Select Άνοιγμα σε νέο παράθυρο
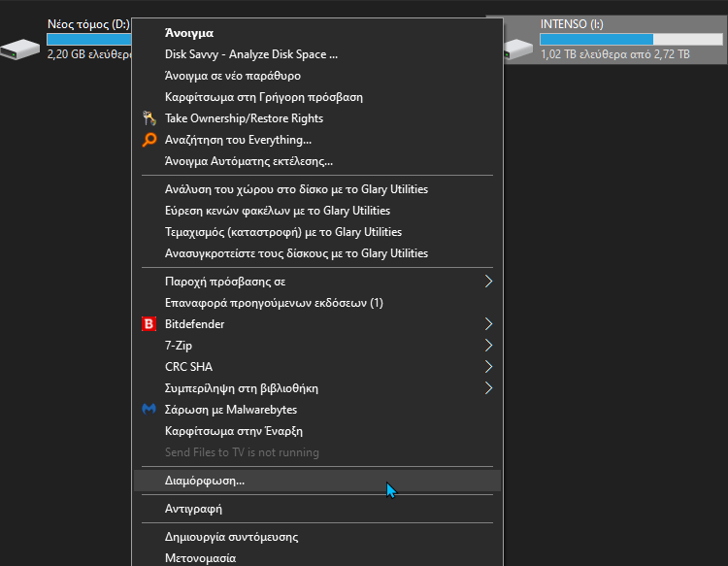728x566 pixels. [317, 76]
